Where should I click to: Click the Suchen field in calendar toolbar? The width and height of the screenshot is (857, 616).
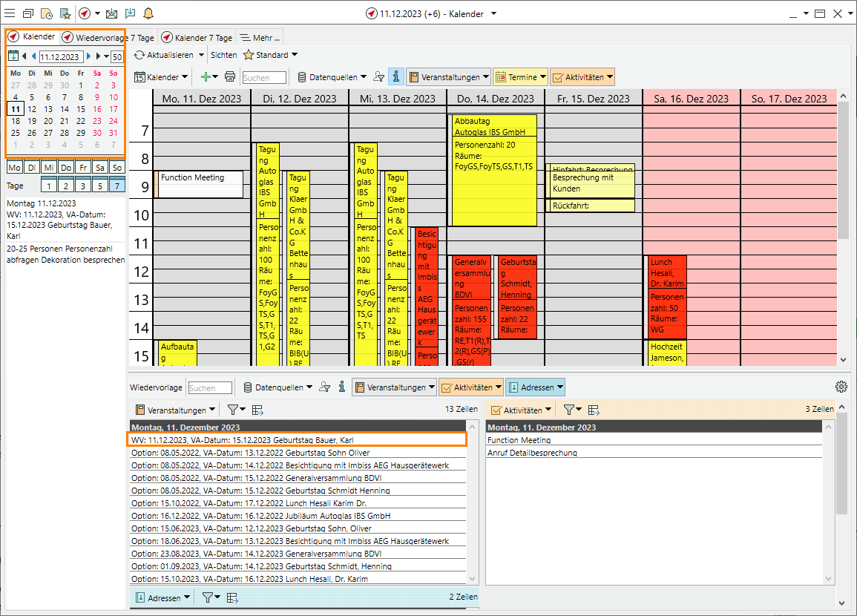tap(264, 77)
